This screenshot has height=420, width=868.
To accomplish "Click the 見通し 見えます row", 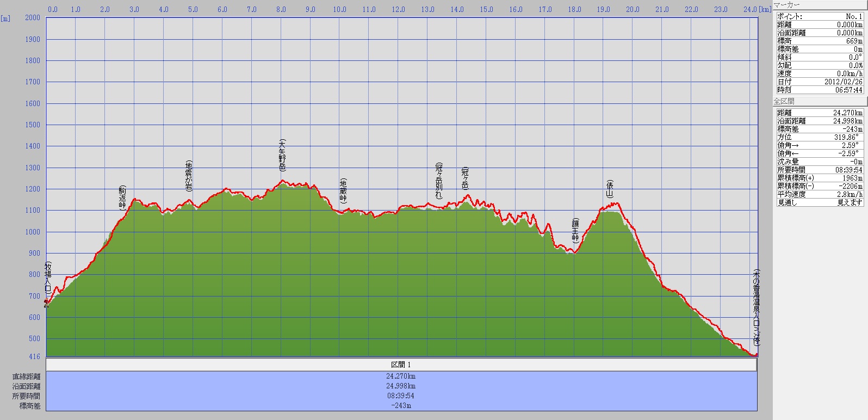I will click(x=820, y=202).
